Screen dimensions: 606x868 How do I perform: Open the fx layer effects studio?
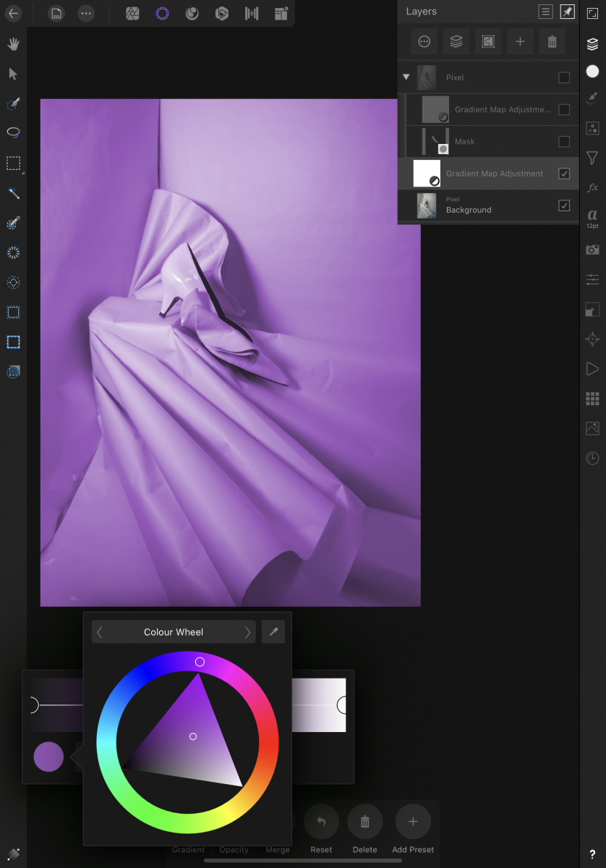[592, 187]
